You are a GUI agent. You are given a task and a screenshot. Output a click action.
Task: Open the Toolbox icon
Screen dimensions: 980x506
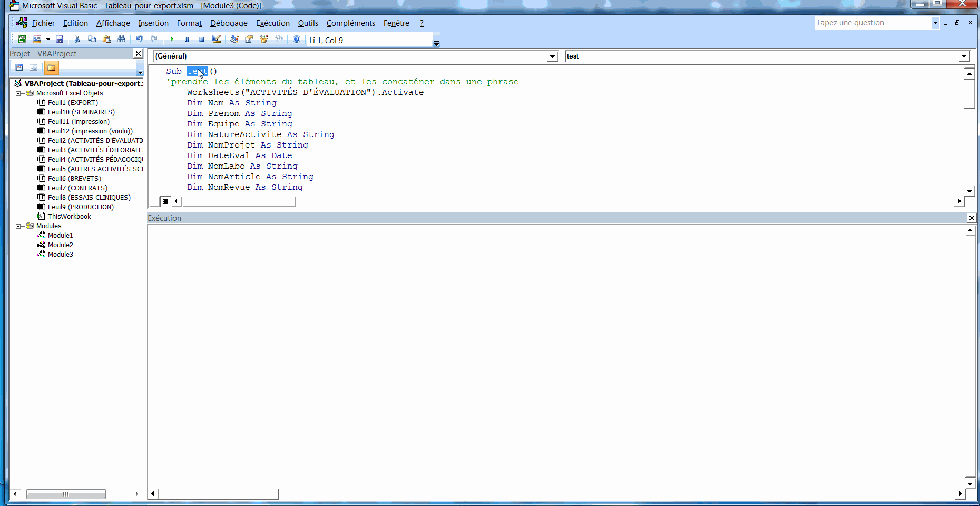[279, 39]
